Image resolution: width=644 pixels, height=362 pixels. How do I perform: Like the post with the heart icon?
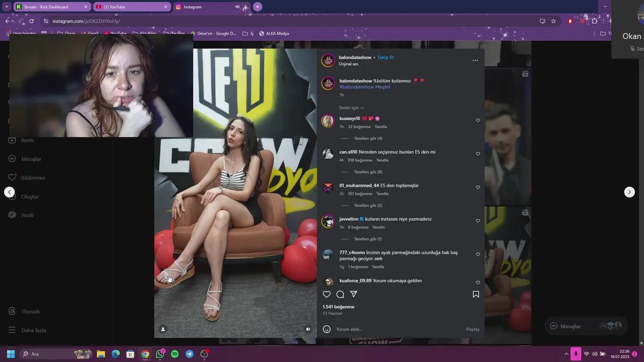pyautogui.click(x=327, y=295)
